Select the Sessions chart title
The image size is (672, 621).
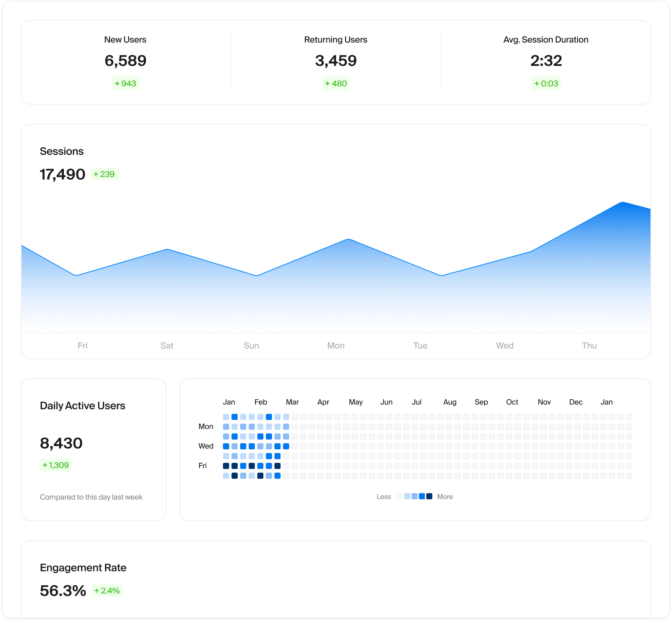[x=62, y=152]
